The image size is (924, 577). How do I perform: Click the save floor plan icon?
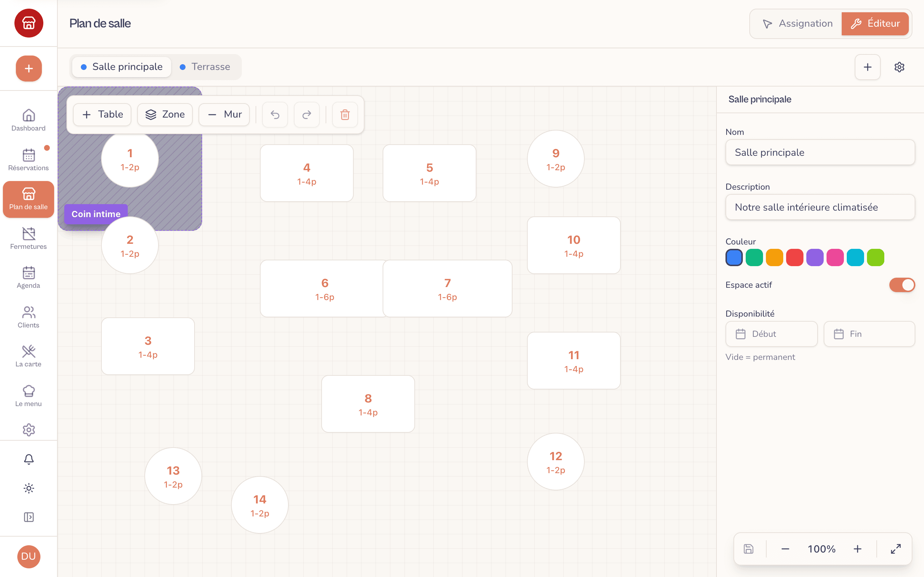[748, 549]
